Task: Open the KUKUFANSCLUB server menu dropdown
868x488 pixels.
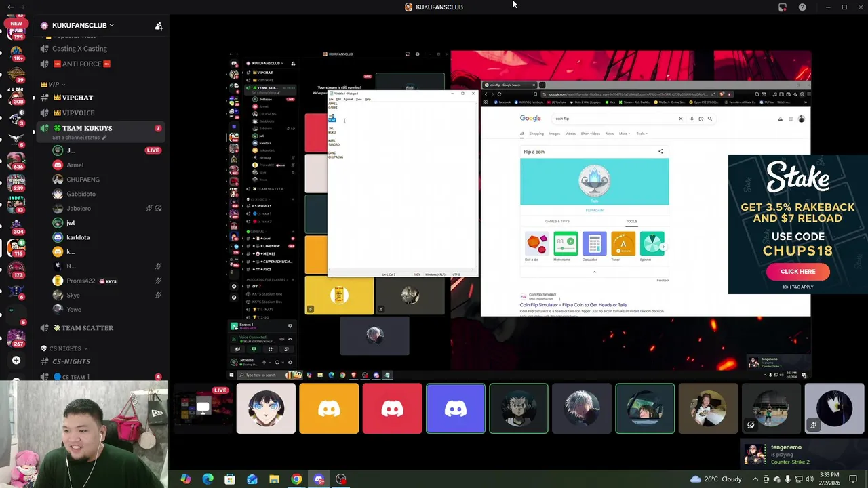Action: coord(83,25)
